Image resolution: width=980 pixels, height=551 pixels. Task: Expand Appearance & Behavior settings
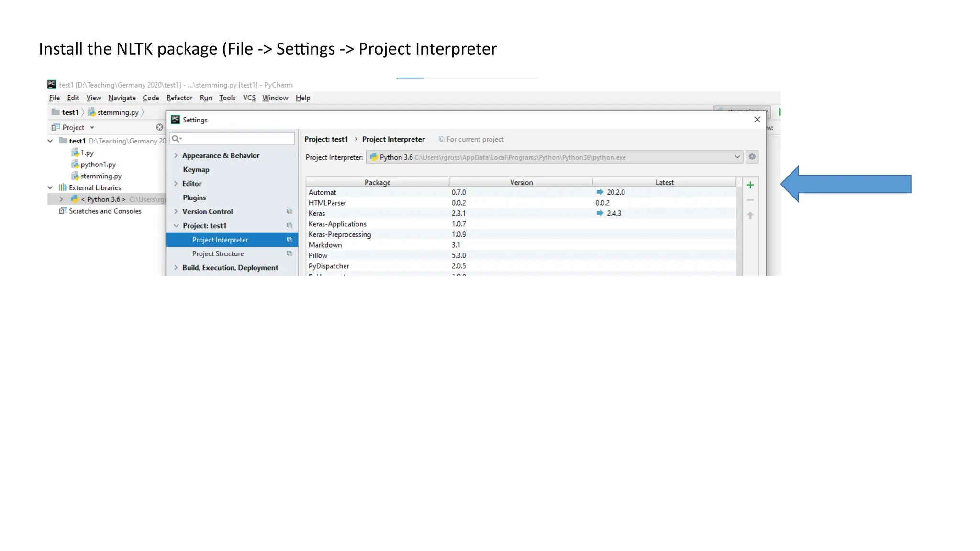[x=176, y=155]
